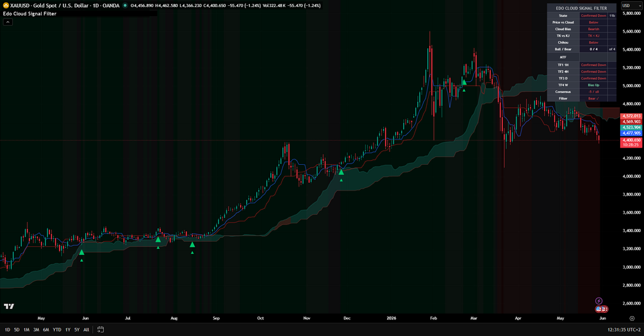Click the green 4,523.904 price label
The height and width of the screenshot is (336, 644).
pos(631,128)
